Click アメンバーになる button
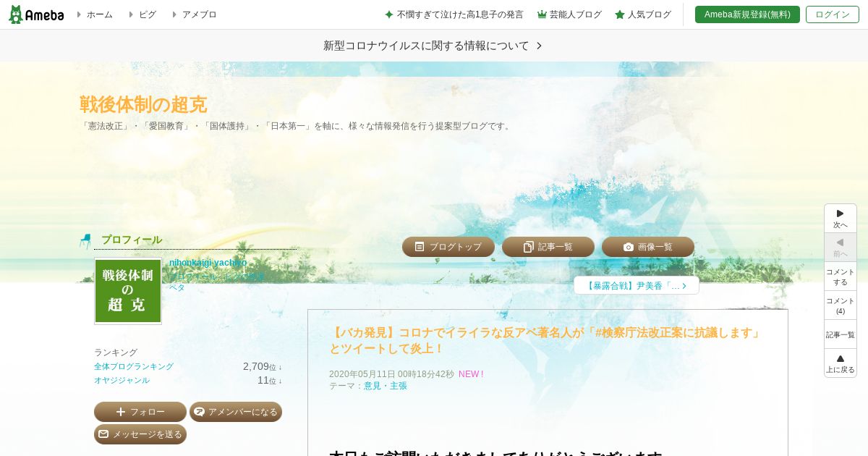 click(236, 412)
